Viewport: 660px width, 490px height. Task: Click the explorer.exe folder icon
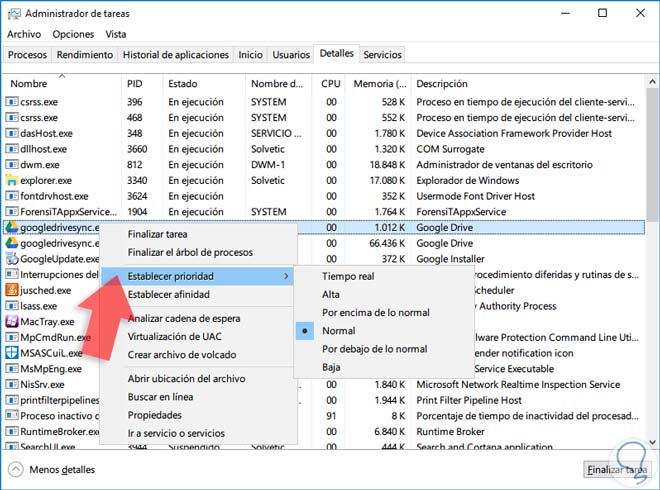click(x=11, y=180)
